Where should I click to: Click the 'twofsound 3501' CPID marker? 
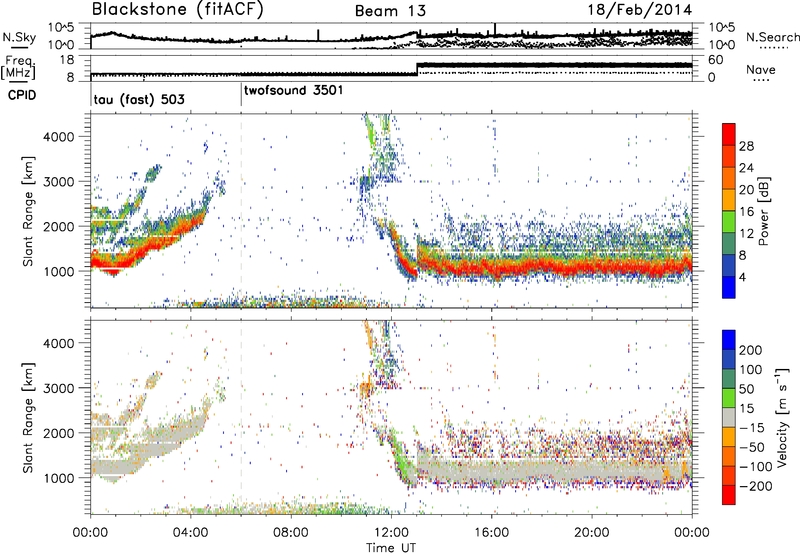(293, 90)
